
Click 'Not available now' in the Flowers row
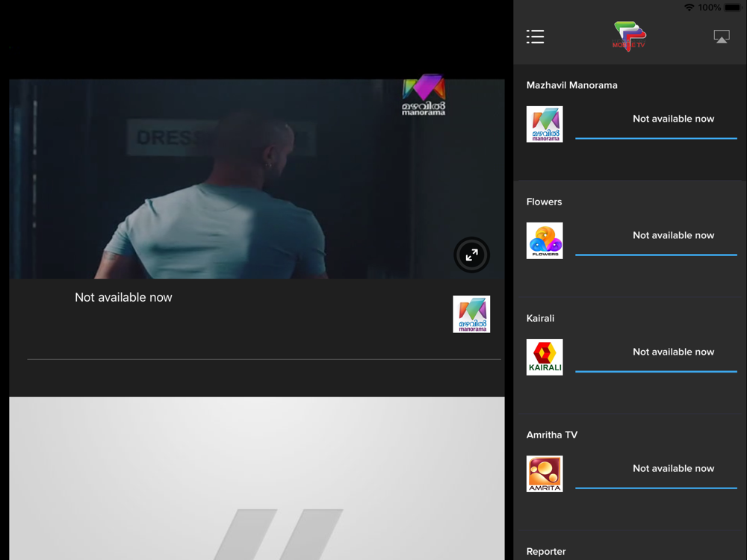[673, 235]
